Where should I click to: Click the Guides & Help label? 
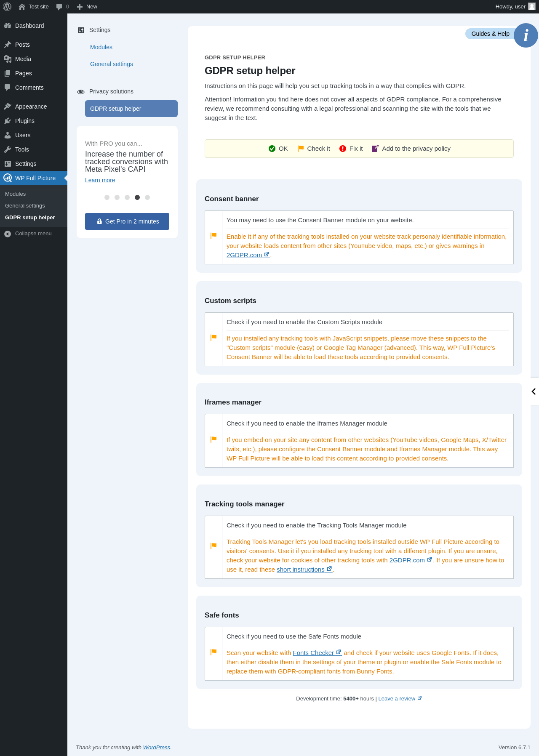coord(490,34)
